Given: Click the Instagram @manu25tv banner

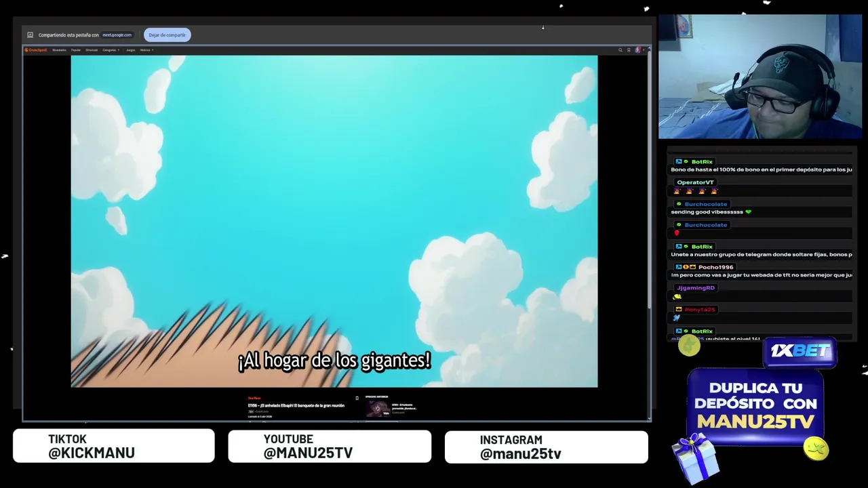Looking at the screenshot, I should [x=546, y=447].
